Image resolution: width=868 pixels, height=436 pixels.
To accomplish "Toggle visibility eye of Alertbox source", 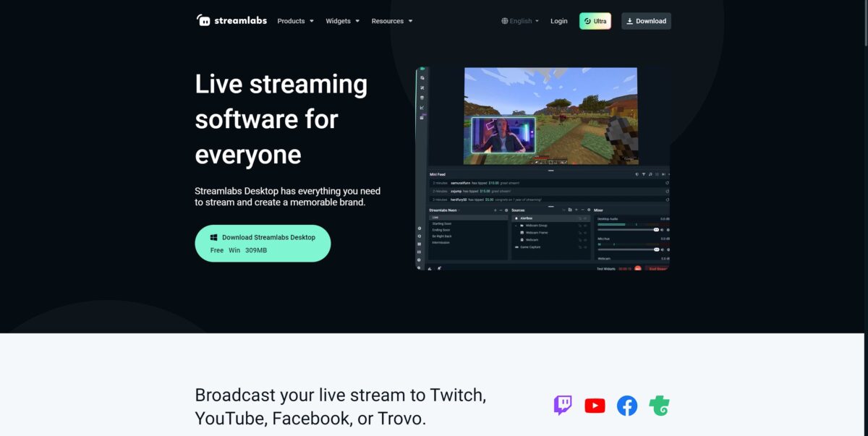I will coord(585,218).
